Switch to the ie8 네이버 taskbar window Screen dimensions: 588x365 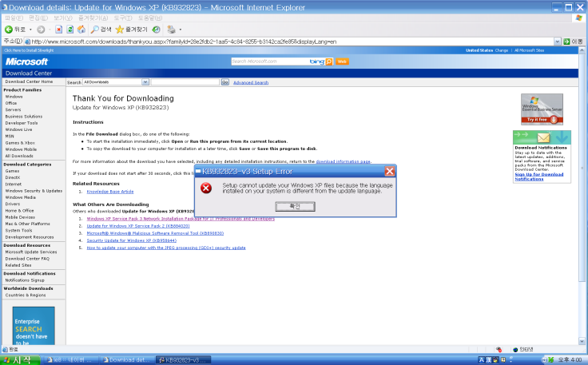point(70,359)
